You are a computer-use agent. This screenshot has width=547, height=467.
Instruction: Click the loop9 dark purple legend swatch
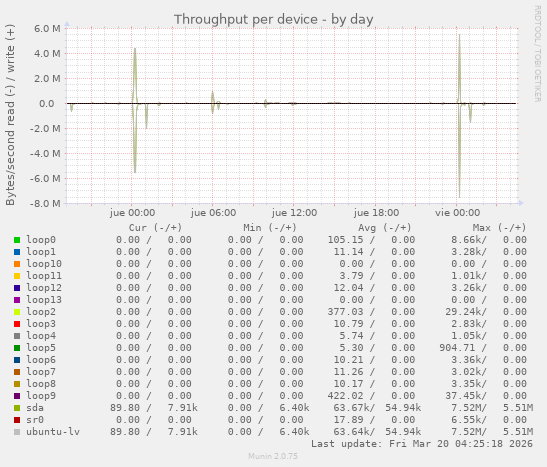(17, 396)
